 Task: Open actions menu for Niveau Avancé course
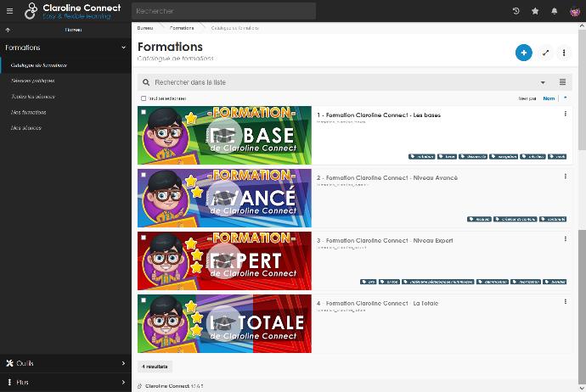566,176
